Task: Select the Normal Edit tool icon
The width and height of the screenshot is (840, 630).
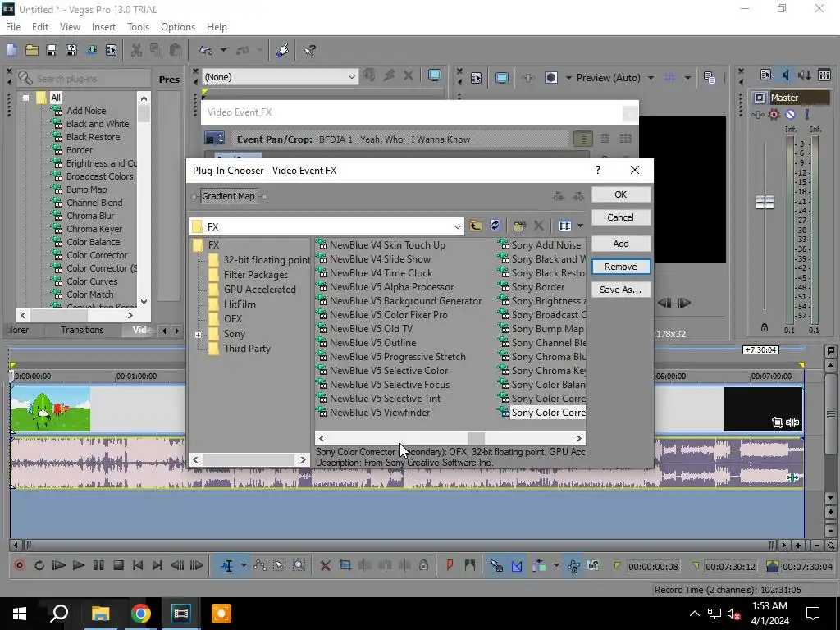Action: [x=228, y=566]
